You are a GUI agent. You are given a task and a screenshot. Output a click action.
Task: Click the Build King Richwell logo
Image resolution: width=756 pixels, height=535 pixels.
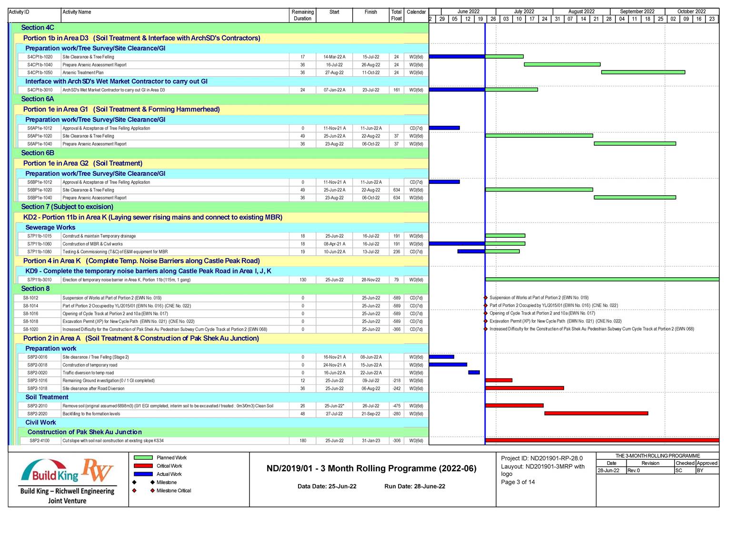(x=67, y=481)
